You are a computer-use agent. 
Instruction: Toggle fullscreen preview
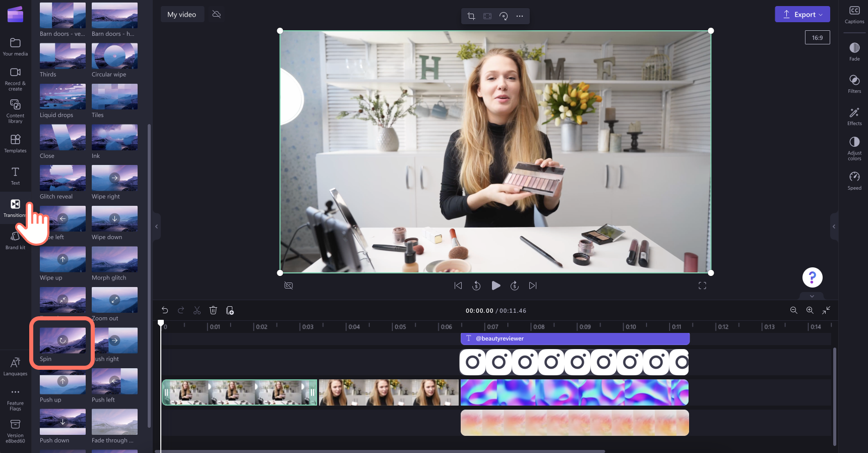(x=702, y=286)
